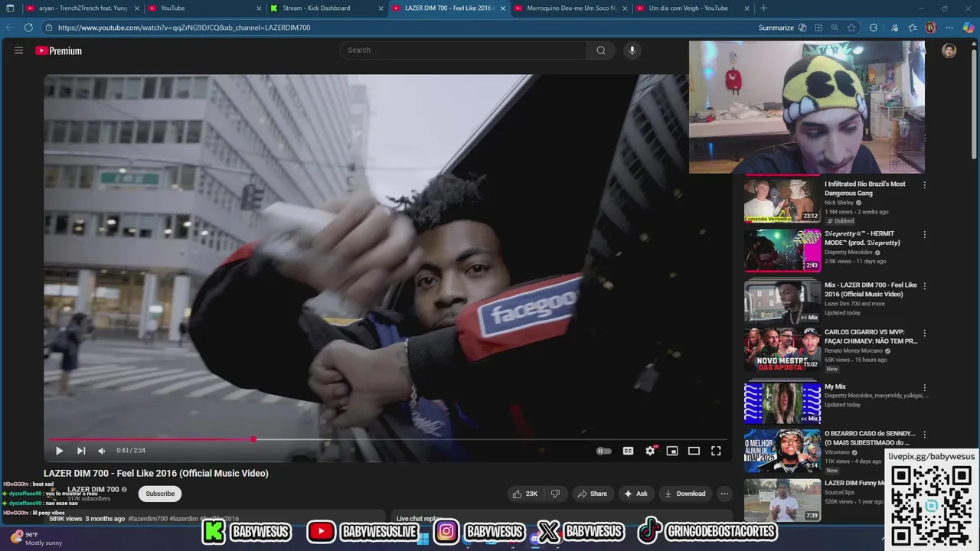Subscribe to LAZER DIM 700 channel
980x551 pixels.
tap(160, 494)
